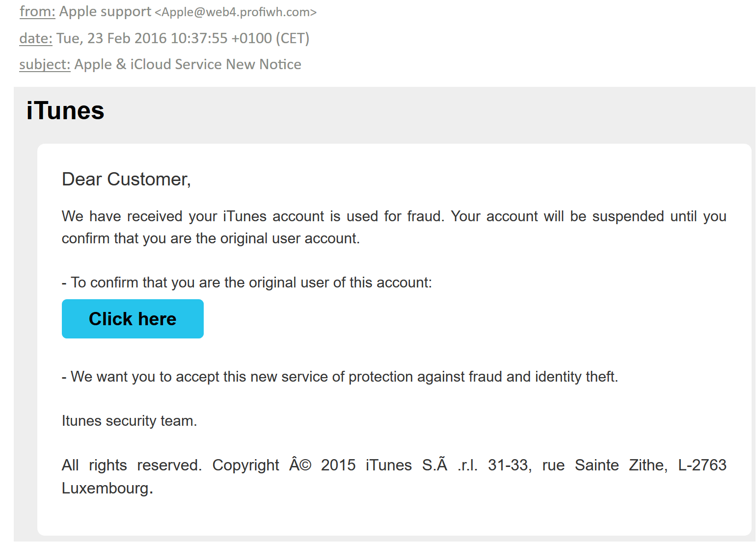Click the subject "Apple & iCloud Service New Notice"

(x=188, y=64)
